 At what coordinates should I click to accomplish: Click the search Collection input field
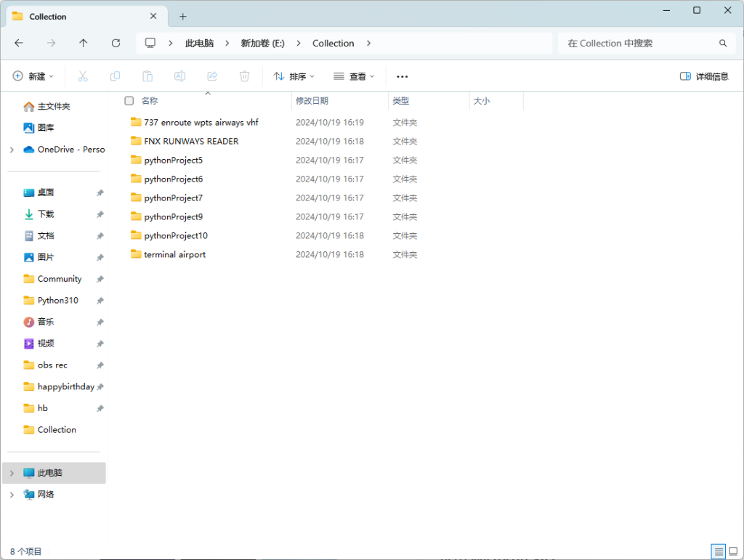[639, 44]
